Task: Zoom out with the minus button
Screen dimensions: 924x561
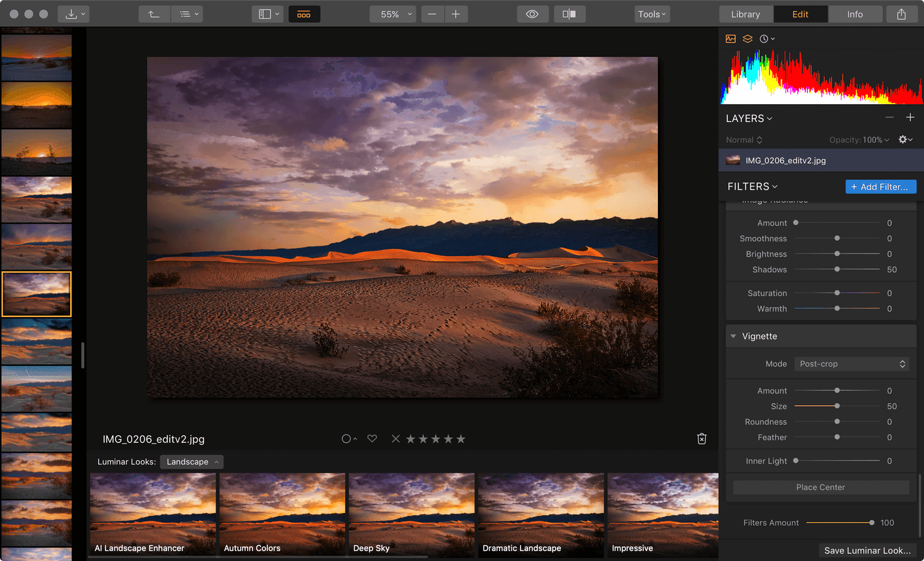Action: tap(432, 14)
